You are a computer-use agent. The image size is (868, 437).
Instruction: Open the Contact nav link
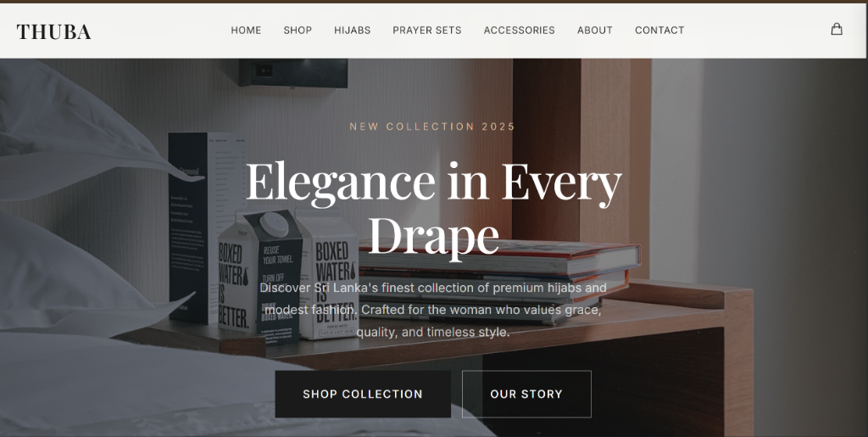pos(659,31)
